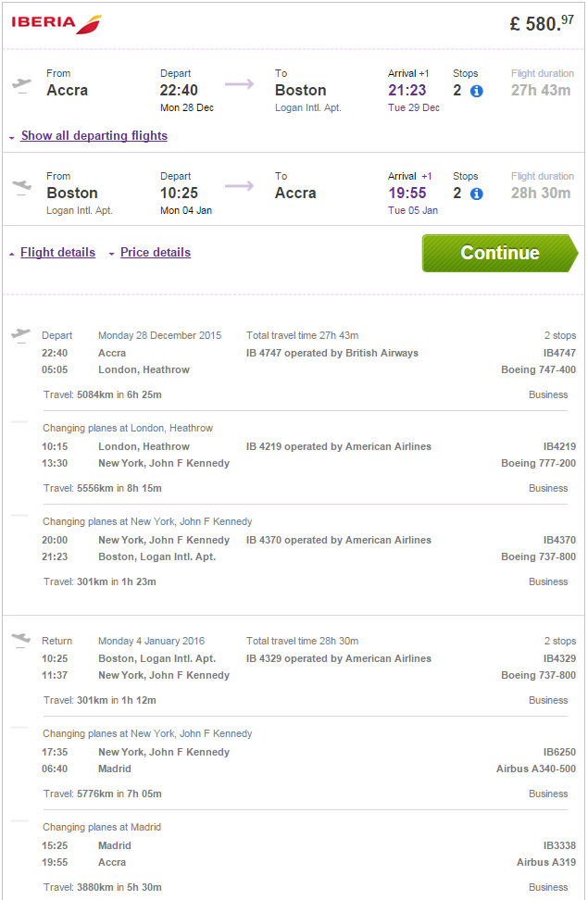Click the airplane icon beside the Accra departure row
588x900 pixels.
20,81
